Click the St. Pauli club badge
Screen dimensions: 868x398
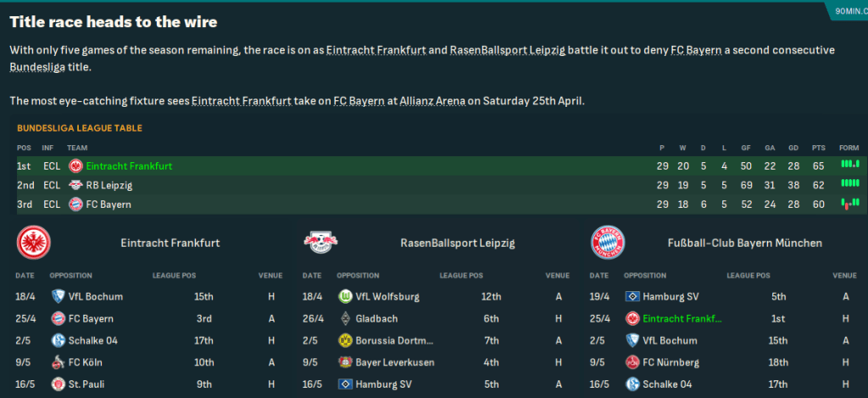[x=58, y=383]
